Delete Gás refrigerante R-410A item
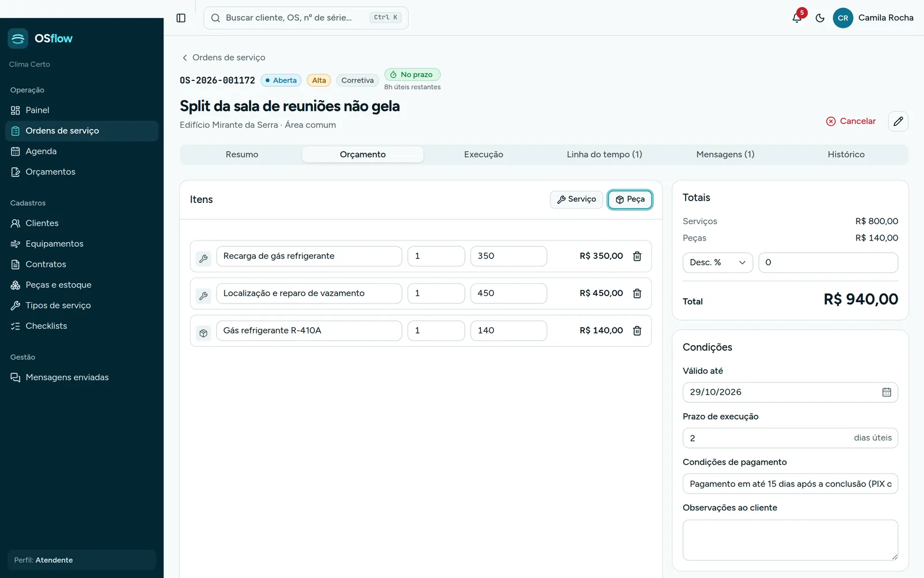This screenshot has height=578, width=924. point(637,331)
